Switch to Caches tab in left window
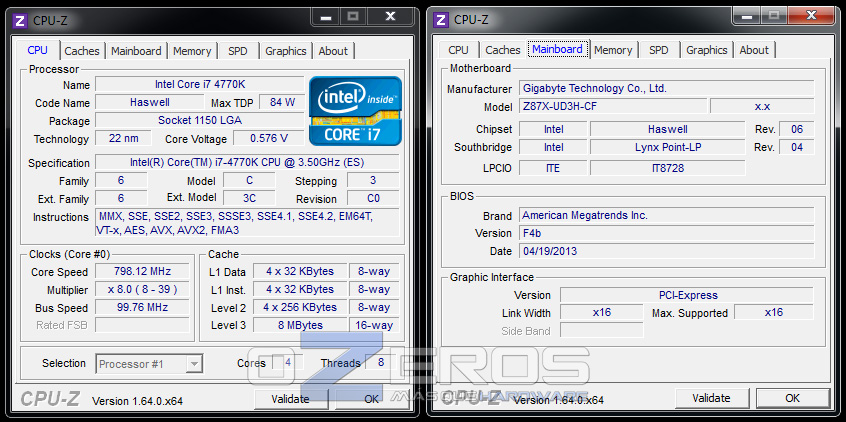The height and width of the screenshot is (422, 846). click(x=82, y=51)
